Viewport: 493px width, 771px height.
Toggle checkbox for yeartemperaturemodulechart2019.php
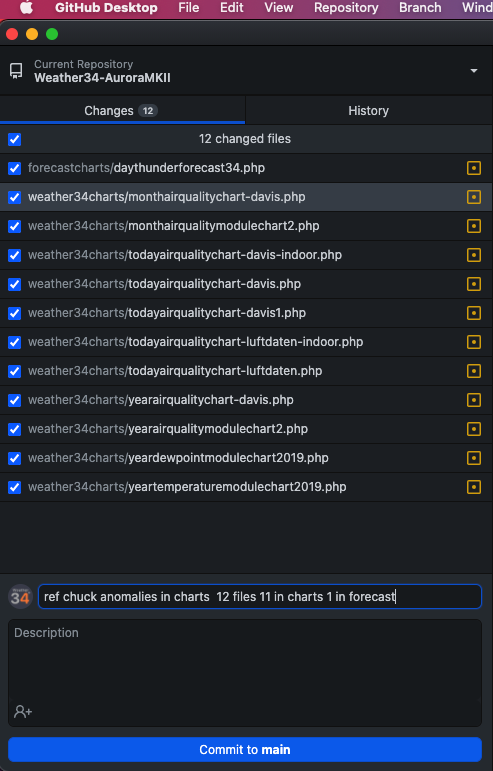pyautogui.click(x=15, y=487)
